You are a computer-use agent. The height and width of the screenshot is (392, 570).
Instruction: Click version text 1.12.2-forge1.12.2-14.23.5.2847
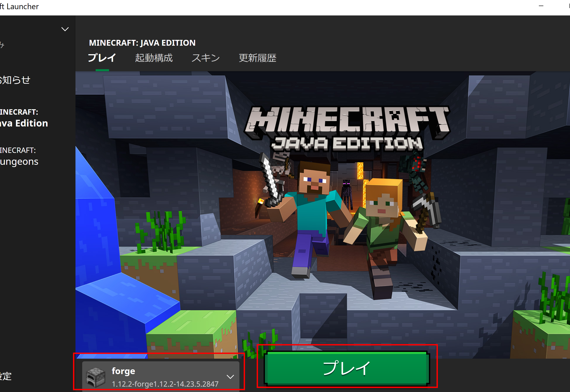(165, 384)
